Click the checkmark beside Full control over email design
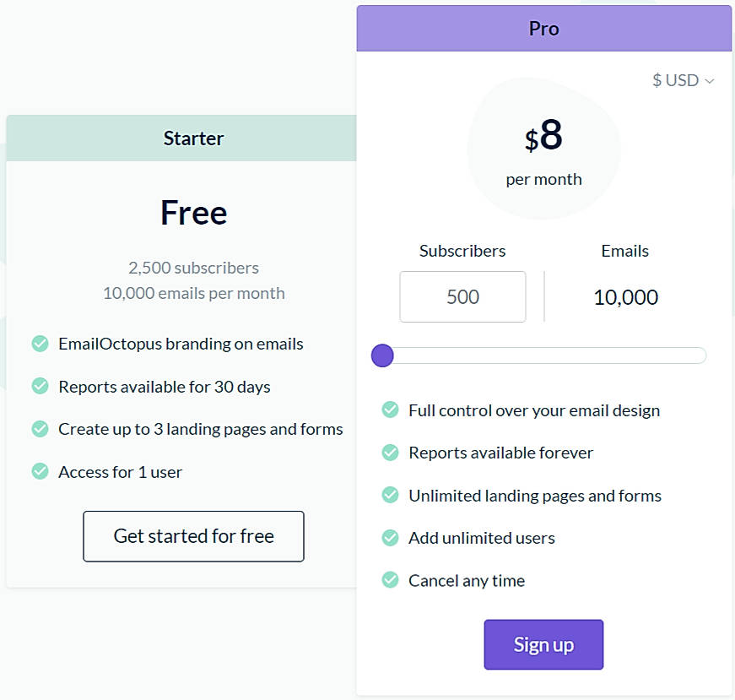735x700 pixels. [390, 410]
